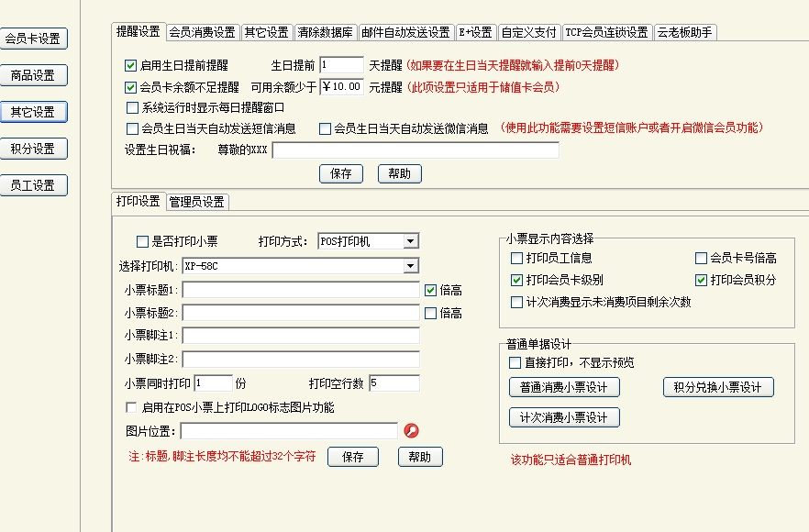
Task: Toggle 打印会员积分 checkbox
Action: click(x=702, y=280)
